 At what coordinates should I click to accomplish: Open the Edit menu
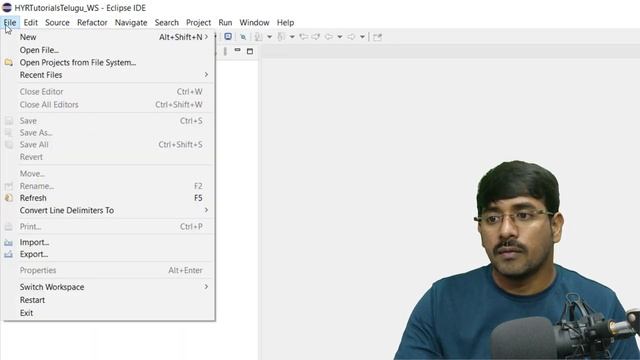point(31,22)
